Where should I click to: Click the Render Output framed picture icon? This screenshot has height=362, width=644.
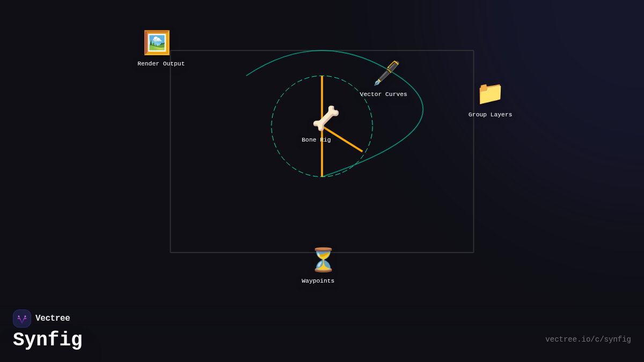[x=157, y=42]
